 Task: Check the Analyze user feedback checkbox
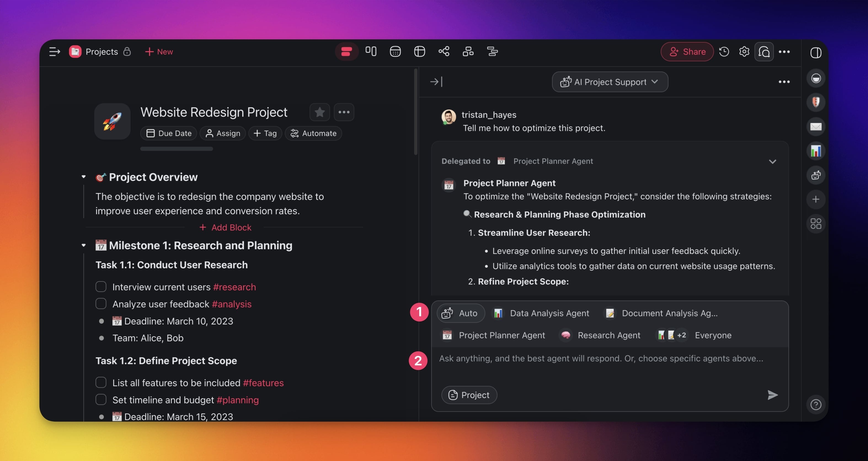pyautogui.click(x=101, y=304)
